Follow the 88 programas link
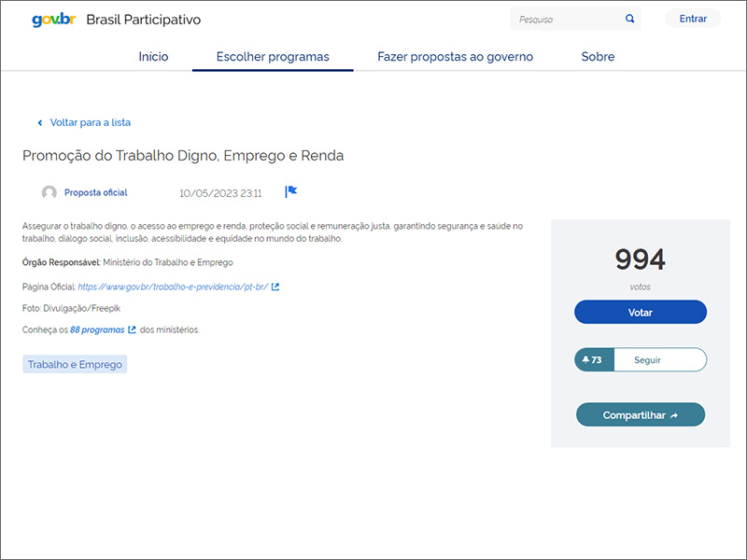 (97, 329)
